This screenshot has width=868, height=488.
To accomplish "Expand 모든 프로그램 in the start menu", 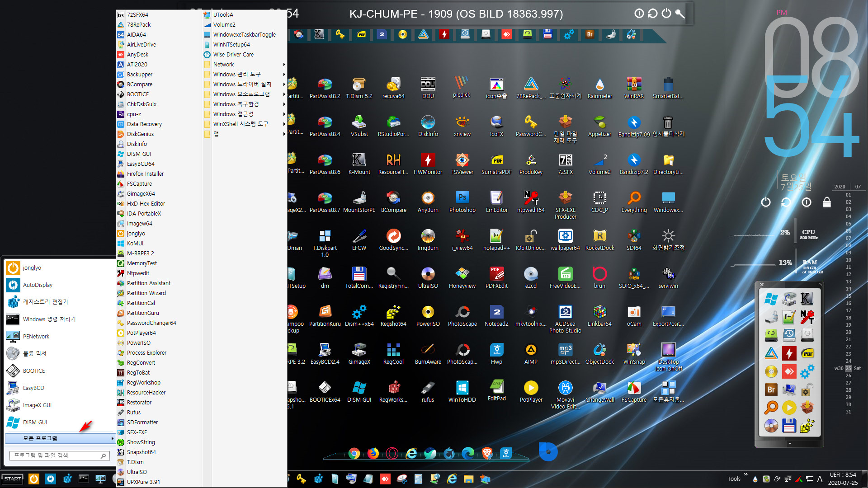I will click(60, 438).
